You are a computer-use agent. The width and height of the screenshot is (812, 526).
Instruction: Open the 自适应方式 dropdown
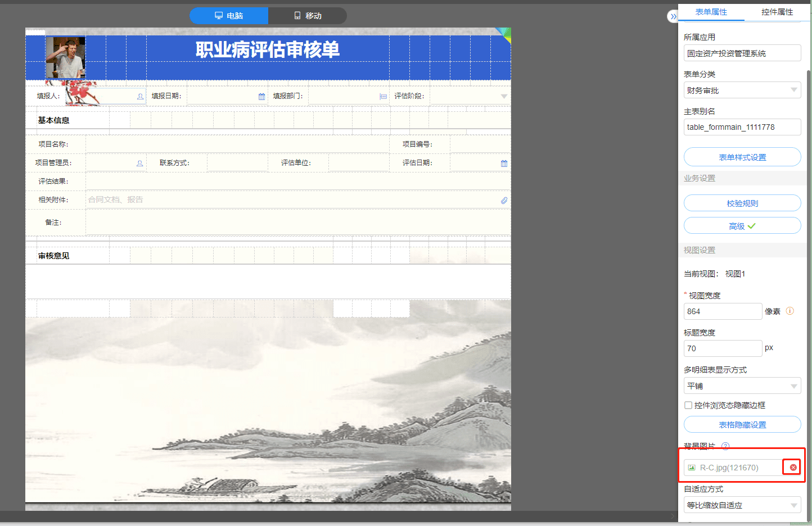click(x=742, y=505)
